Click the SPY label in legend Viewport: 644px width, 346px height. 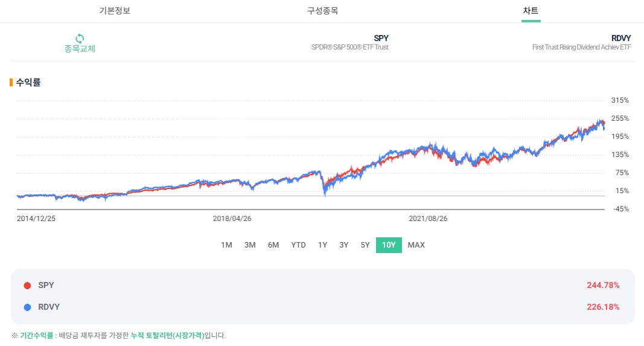point(46,285)
